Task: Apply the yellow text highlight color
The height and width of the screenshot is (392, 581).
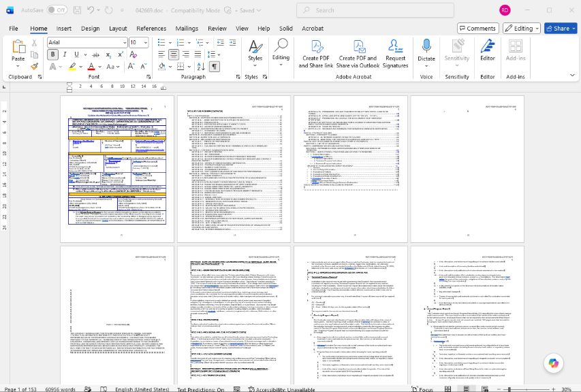Action: pyautogui.click(x=72, y=67)
